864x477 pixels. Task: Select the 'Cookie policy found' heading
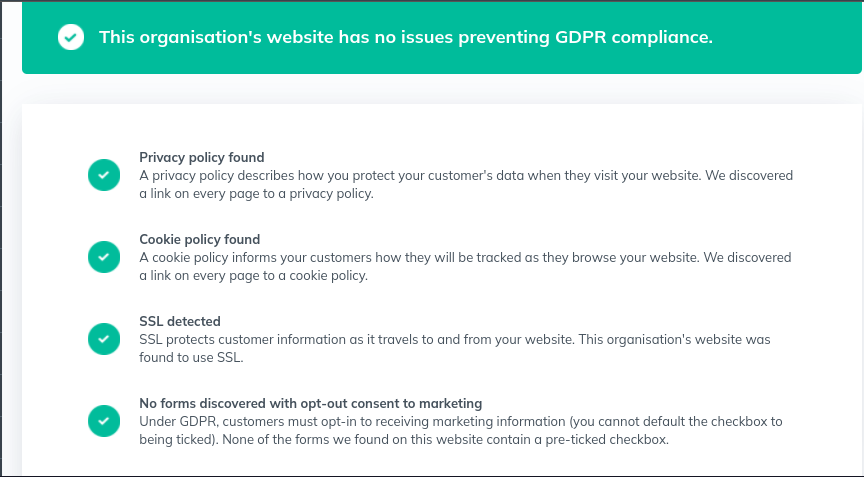tap(199, 239)
